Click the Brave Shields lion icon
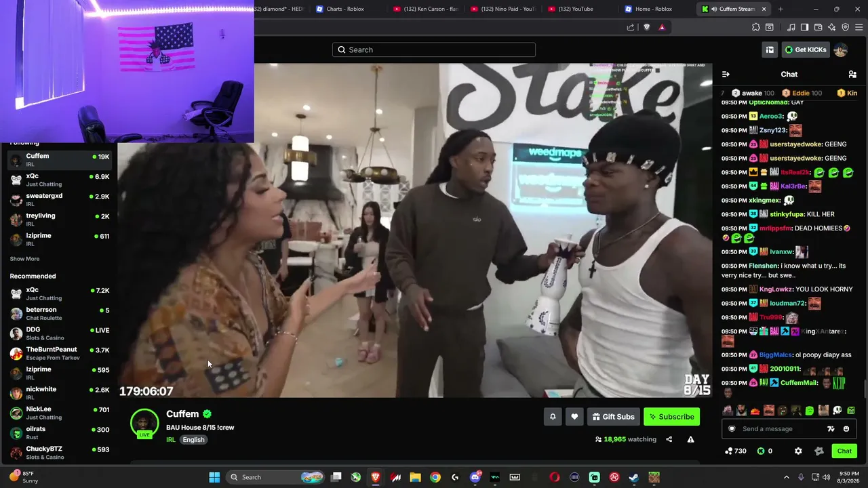The width and height of the screenshot is (868, 488). click(x=646, y=27)
